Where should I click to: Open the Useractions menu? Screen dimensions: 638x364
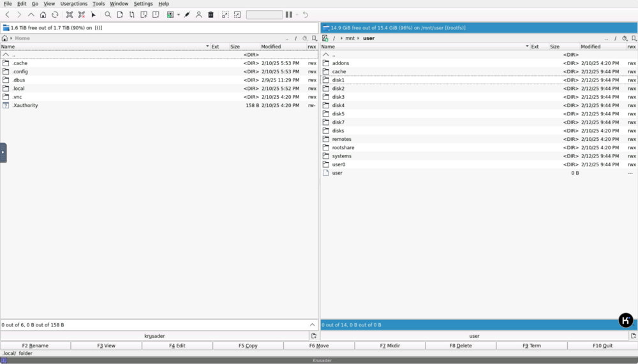[73, 4]
